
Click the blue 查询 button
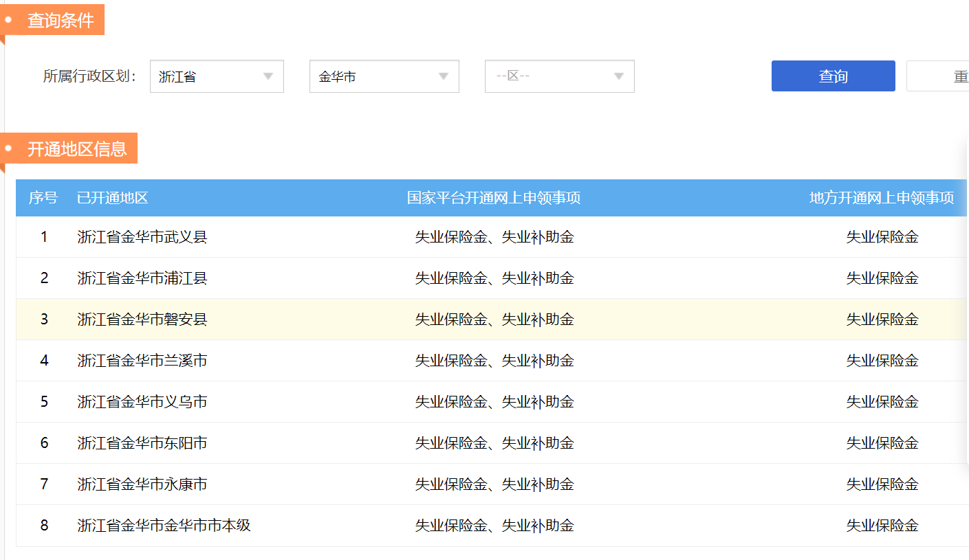(833, 76)
